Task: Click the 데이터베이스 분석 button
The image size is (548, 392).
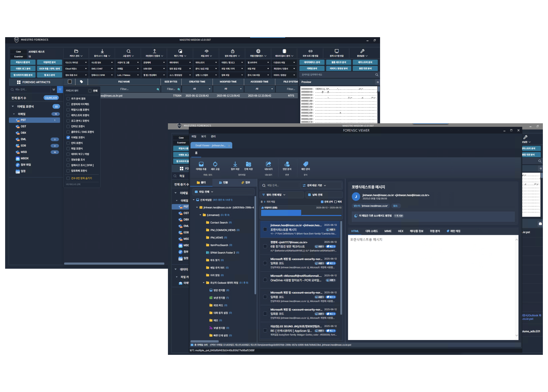Action: click(x=312, y=62)
